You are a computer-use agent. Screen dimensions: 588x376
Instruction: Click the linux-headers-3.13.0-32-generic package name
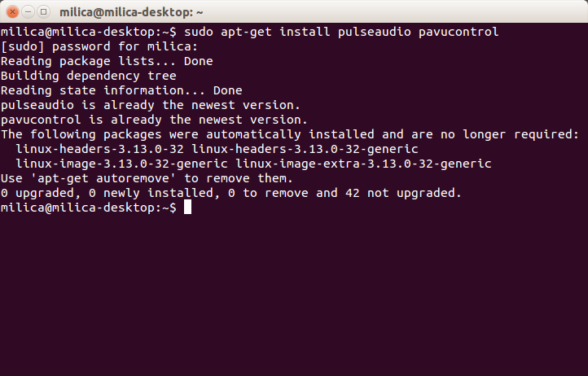point(305,149)
